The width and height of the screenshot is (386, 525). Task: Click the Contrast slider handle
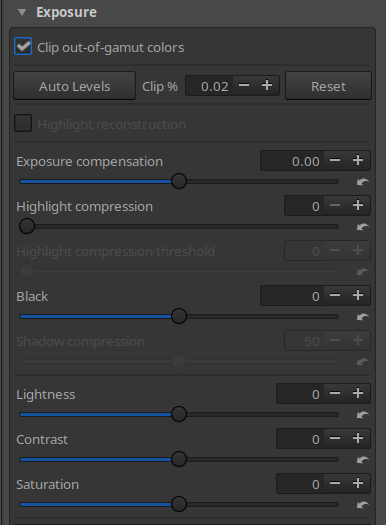pyautogui.click(x=179, y=459)
